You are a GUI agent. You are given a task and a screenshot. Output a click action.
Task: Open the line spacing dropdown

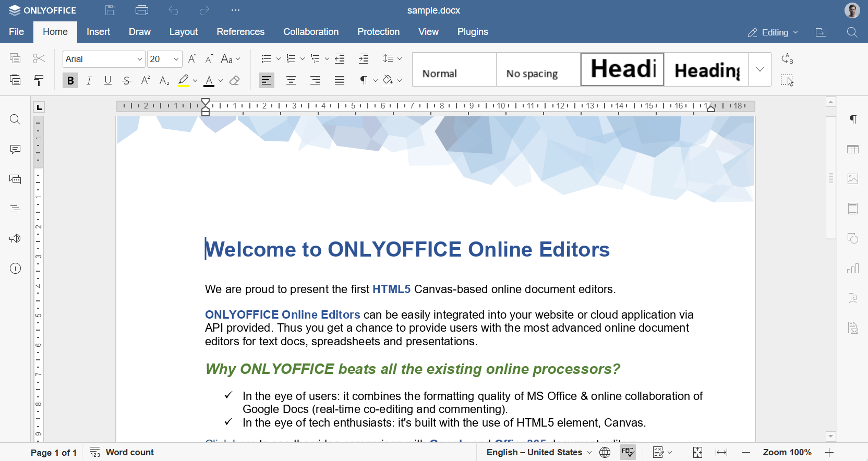coord(392,58)
